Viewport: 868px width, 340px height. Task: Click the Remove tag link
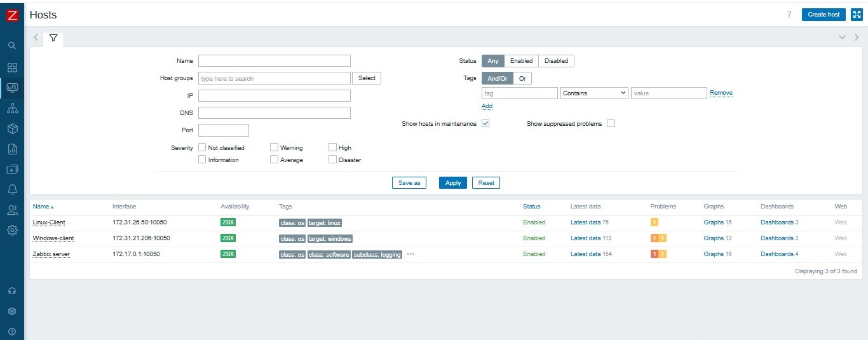721,93
